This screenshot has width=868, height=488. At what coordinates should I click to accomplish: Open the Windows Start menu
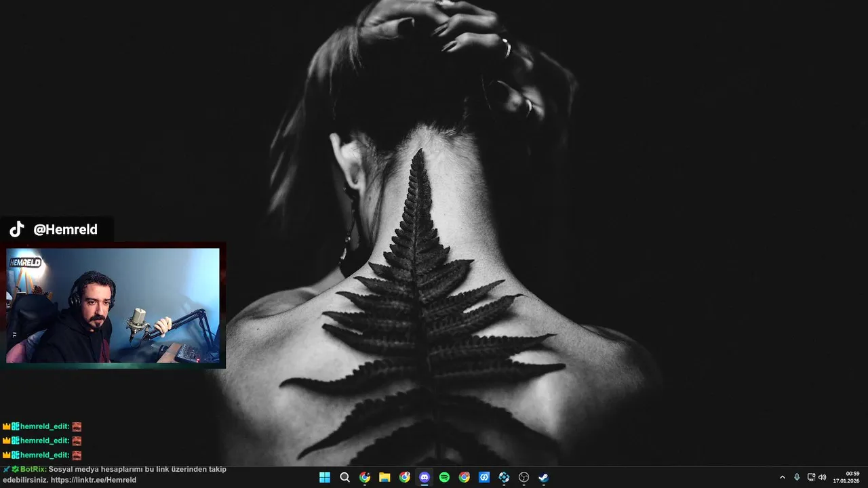coord(325,477)
